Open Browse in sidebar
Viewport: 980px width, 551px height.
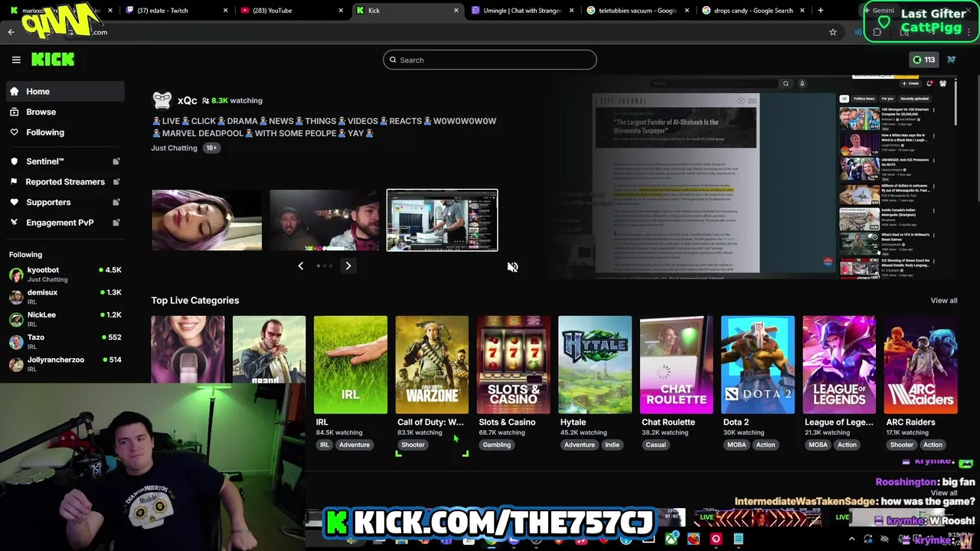pos(65,112)
